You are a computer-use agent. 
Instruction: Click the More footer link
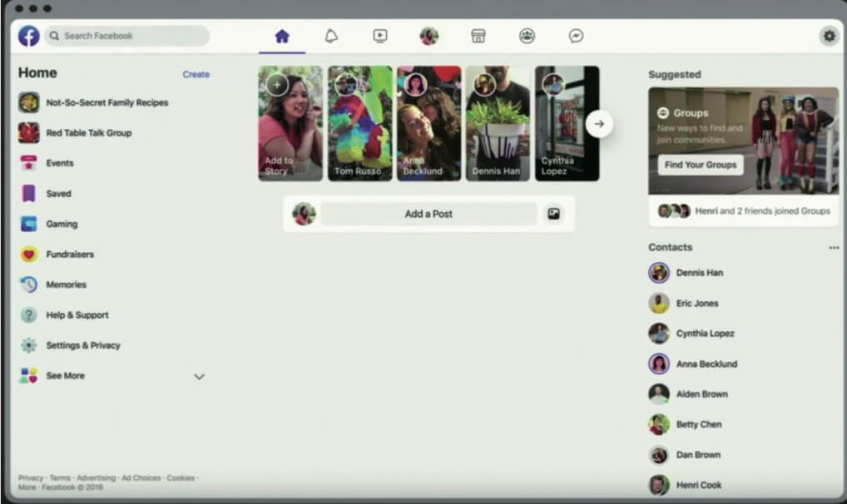(27, 487)
